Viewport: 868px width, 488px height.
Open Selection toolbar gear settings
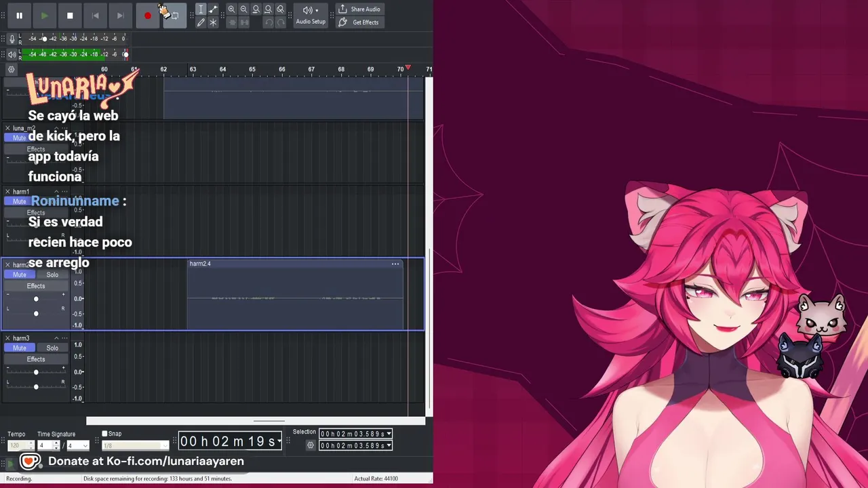(311, 445)
